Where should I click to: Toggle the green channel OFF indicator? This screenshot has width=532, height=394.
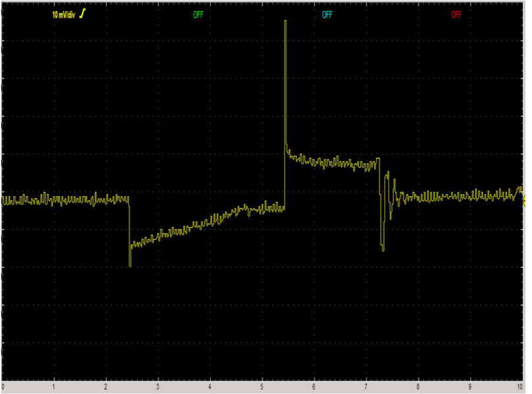pos(198,15)
